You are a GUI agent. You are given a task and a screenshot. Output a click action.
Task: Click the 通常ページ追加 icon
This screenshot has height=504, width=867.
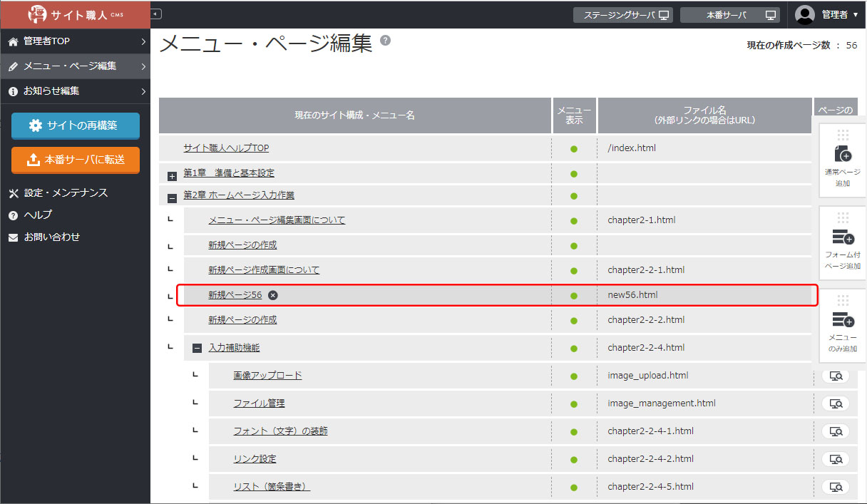coord(842,153)
